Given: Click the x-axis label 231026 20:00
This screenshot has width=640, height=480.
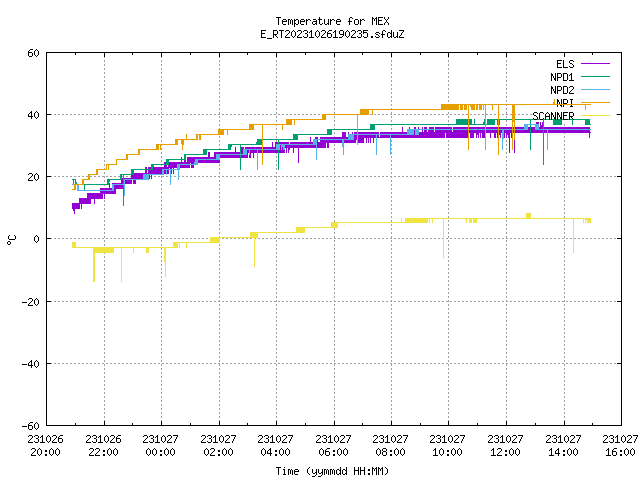Looking at the screenshot, I should pyautogui.click(x=46, y=446).
